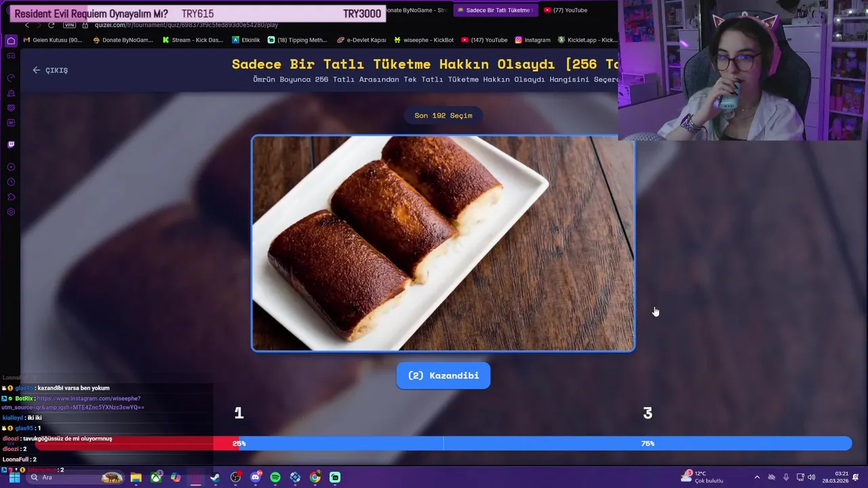Open the Twitch icon in browser sidebar

[11, 144]
